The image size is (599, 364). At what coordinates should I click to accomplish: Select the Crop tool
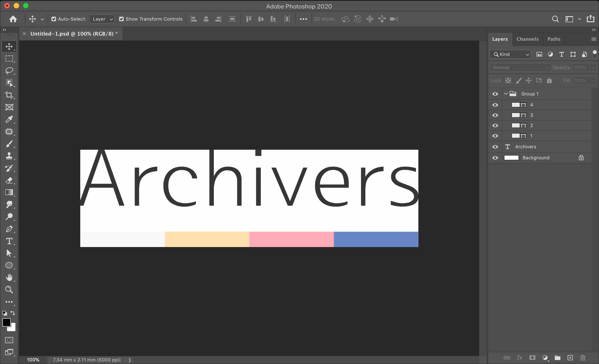click(x=9, y=95)
